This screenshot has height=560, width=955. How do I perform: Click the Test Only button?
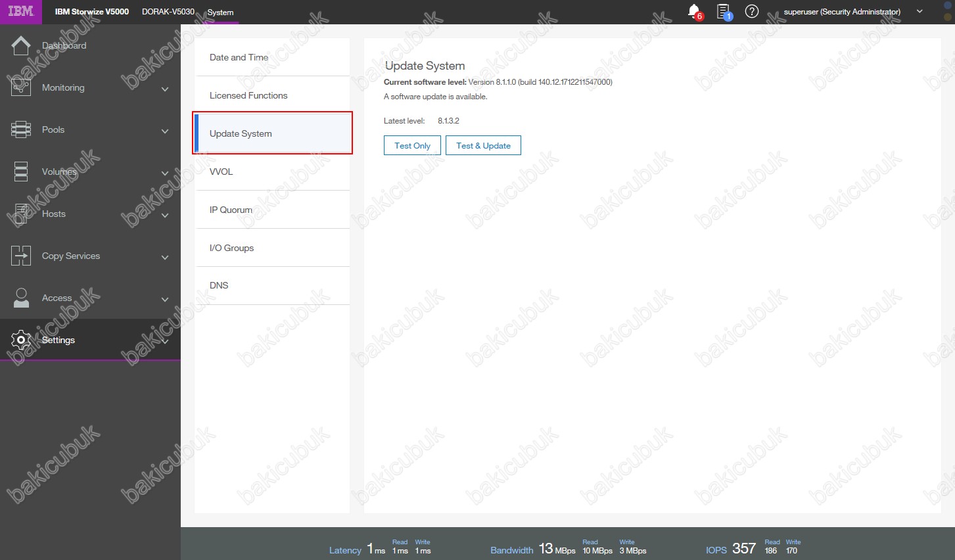click(412, 145)
